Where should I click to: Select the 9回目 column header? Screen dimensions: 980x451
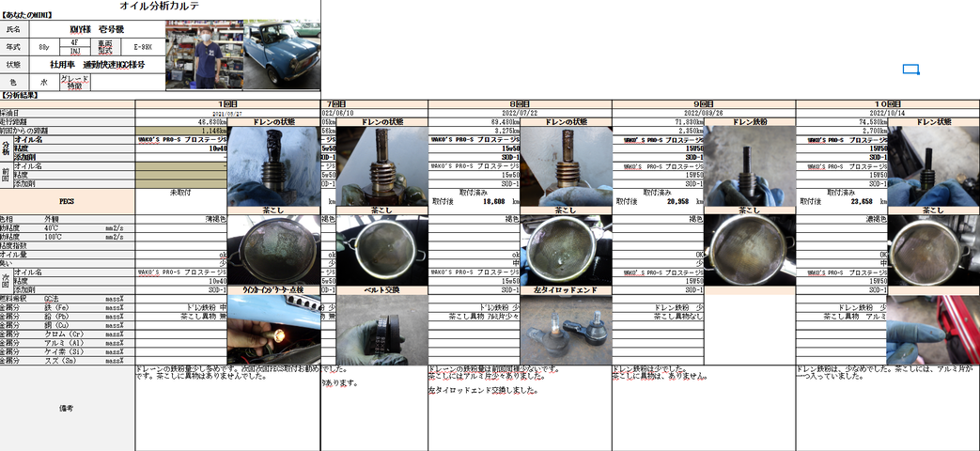point(704,103)
